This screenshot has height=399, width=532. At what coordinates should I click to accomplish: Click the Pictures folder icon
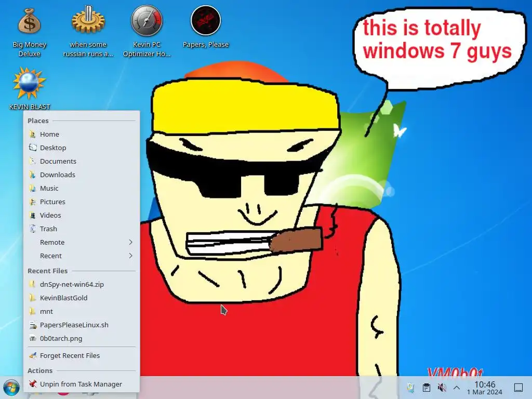point(33,202)
